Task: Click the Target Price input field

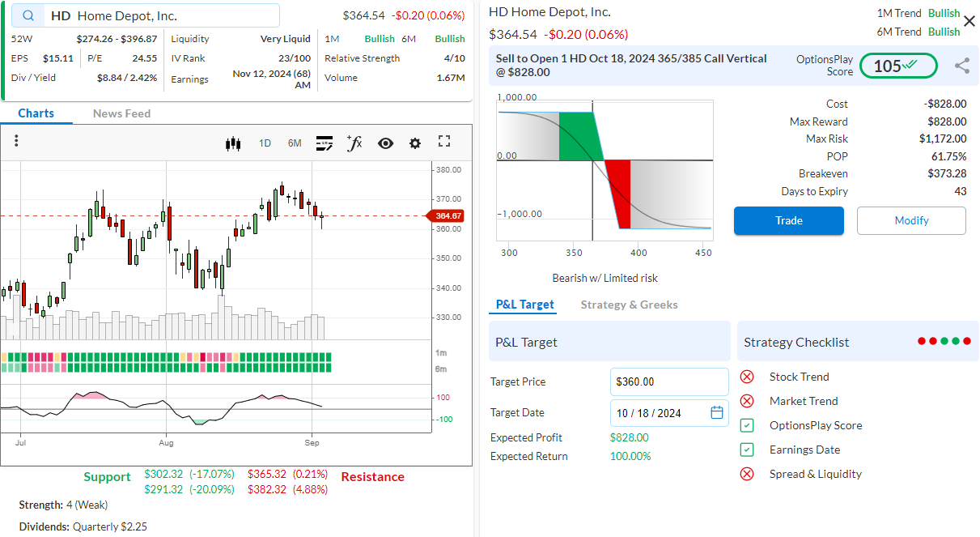Action: [669, 381]
